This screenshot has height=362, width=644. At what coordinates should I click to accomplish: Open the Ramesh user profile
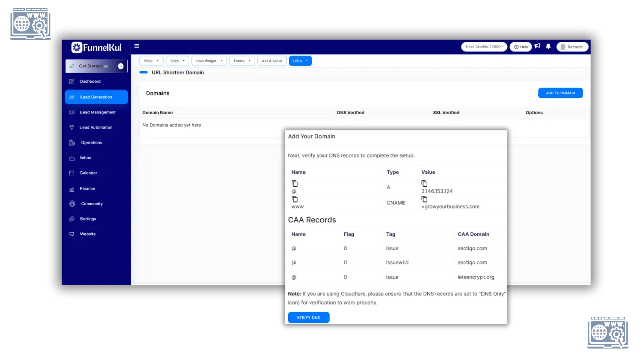572,47
